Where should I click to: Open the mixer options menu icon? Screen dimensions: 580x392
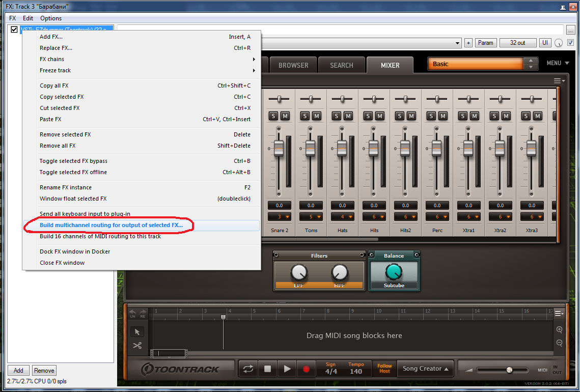coord(559,81)
